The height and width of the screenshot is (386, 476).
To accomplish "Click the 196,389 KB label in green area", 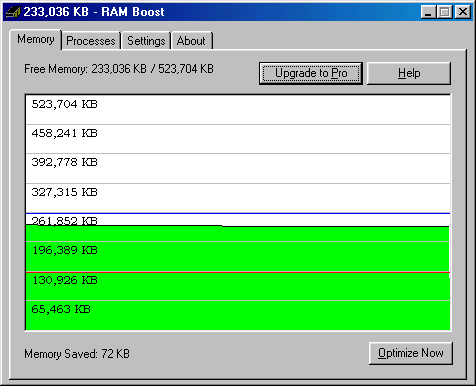I will 65,250.
